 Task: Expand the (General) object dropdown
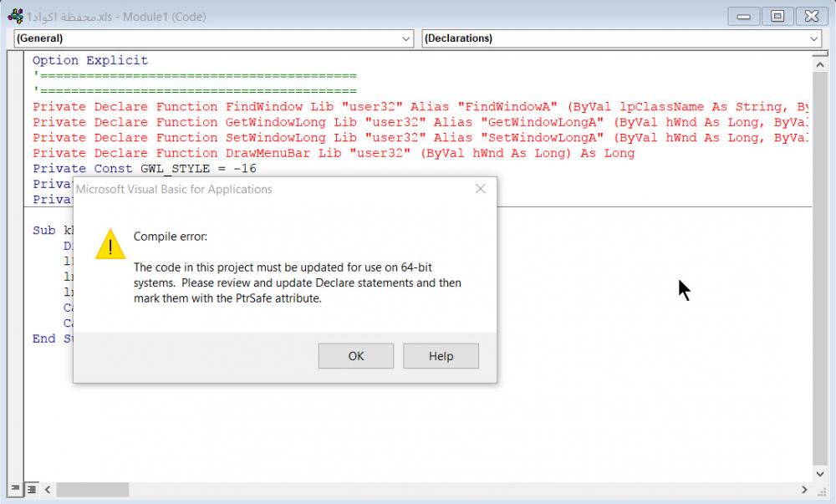coord(405,38)
